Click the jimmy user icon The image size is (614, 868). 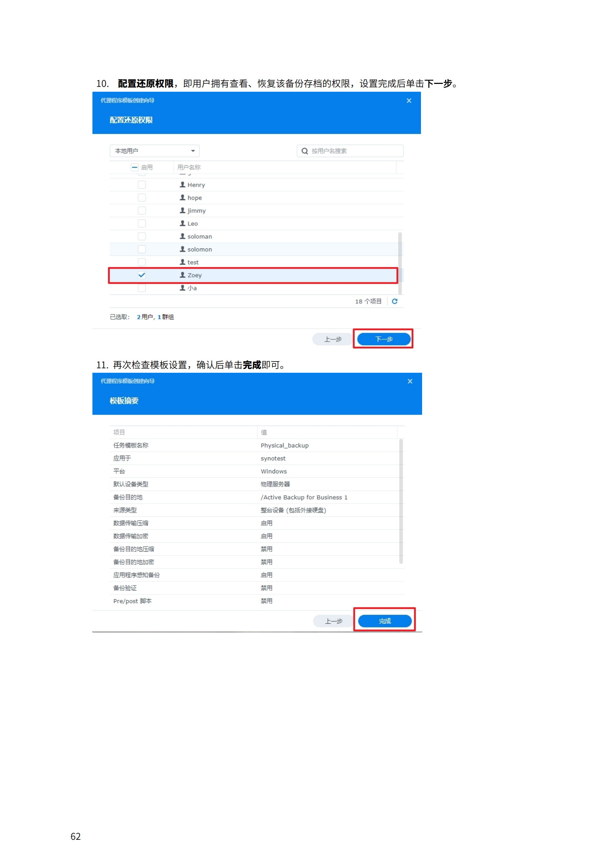[x=183, y=210]
